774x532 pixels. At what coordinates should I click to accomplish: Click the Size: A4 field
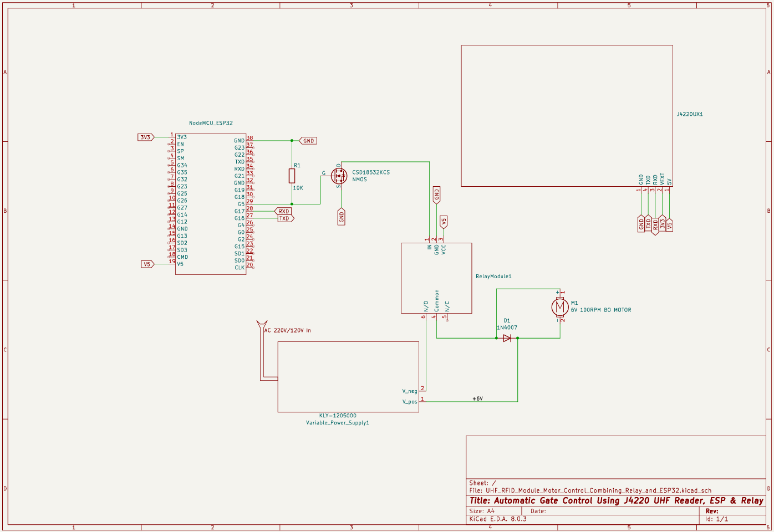[x=481, y=511]
